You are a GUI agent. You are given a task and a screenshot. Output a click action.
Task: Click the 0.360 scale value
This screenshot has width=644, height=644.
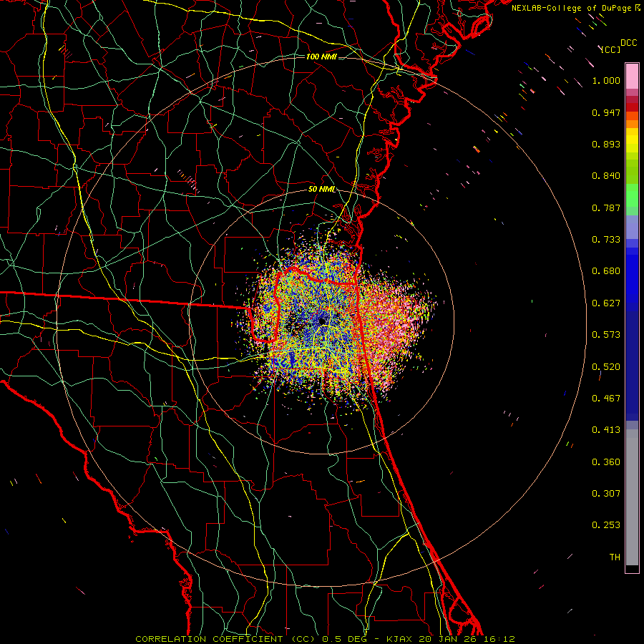pos(606,462)
